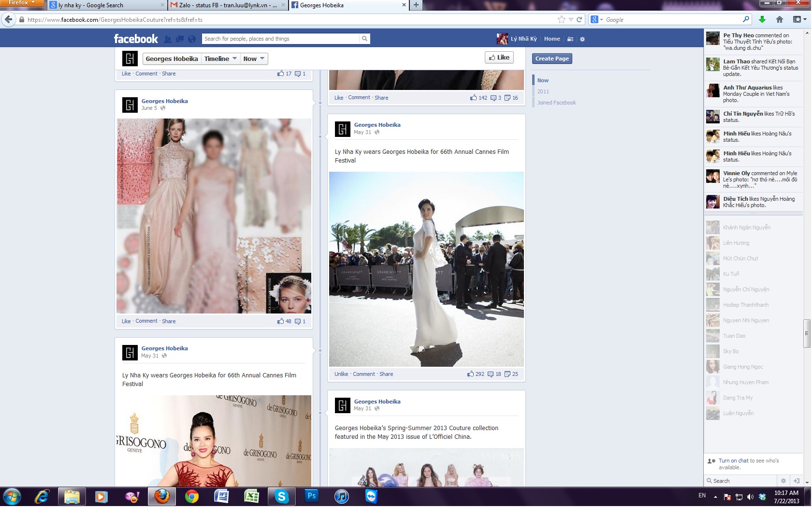Click the search magnifier in Facebook search box
This screenshot has width=812, height=508.
click(x=365, y=39)
